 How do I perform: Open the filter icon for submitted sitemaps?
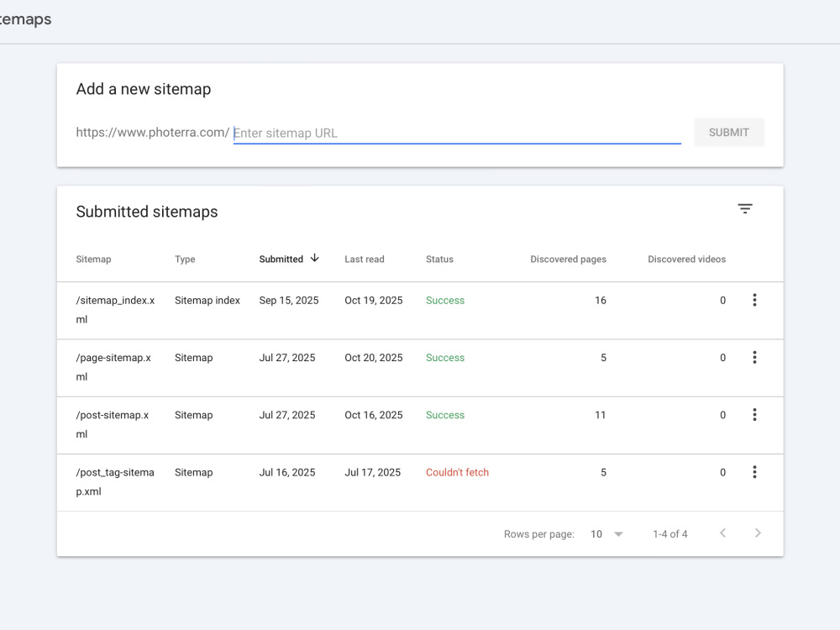click(x=744, y=209)
